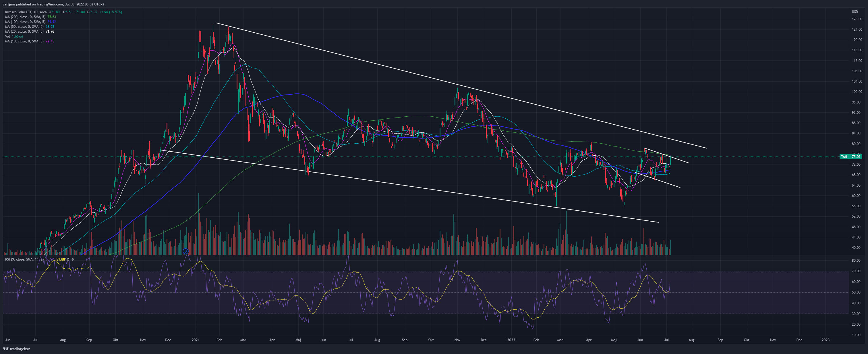Click the yellow RSI value 51.88
868x354 pixels.
61,259
